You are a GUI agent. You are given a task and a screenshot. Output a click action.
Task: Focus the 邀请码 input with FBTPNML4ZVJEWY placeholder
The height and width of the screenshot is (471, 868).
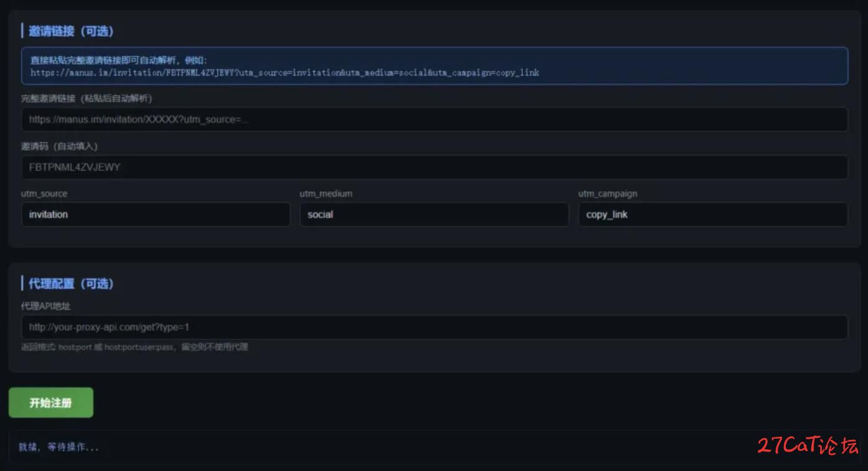tap(434, 168)
